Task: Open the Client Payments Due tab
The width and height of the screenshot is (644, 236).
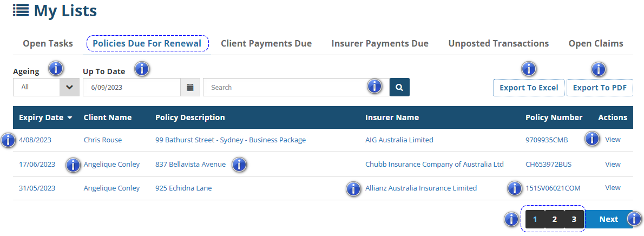Action: pyautogui.click(x=266, y=43)
